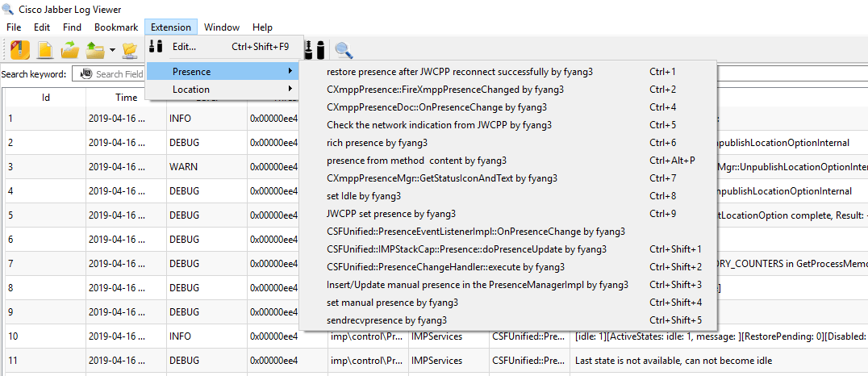The image size is (868, 376).
Task: Open the Bookmark menu
Action: click(116, 27)
